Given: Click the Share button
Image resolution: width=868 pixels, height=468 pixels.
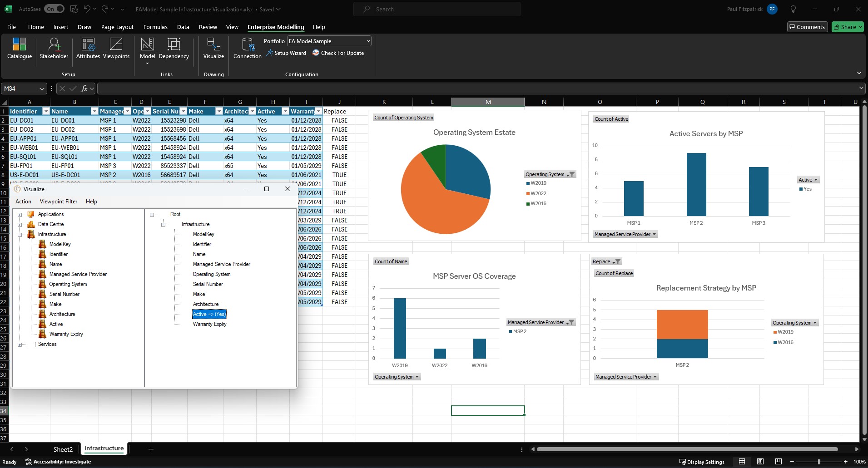Looking at the screenshot, I should click(848, 27).
